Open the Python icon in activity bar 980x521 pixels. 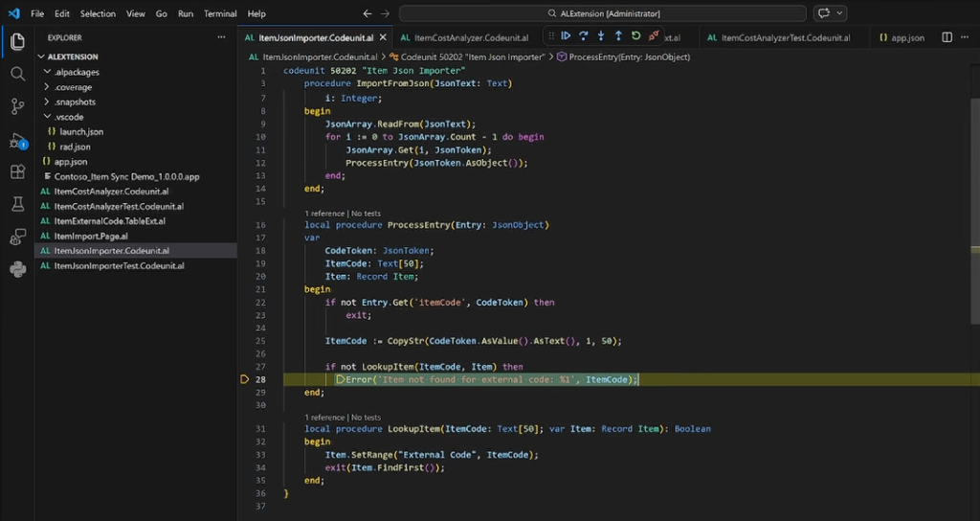17,269
